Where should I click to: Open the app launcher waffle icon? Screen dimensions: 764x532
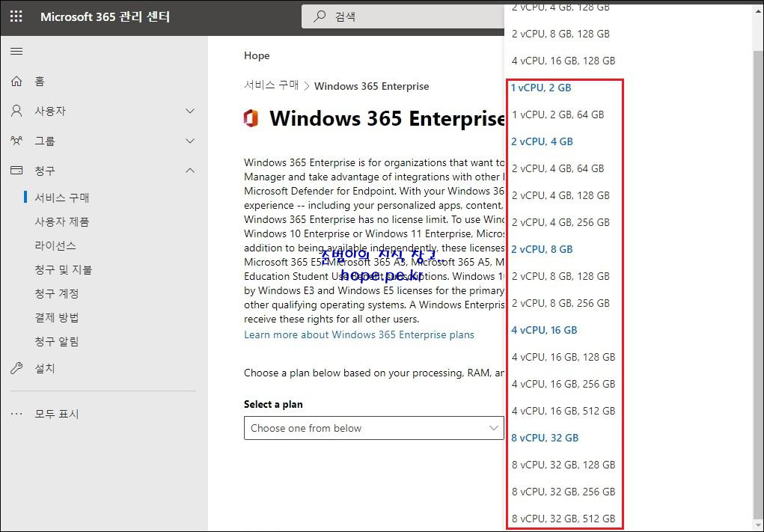[x=16, y=16]
